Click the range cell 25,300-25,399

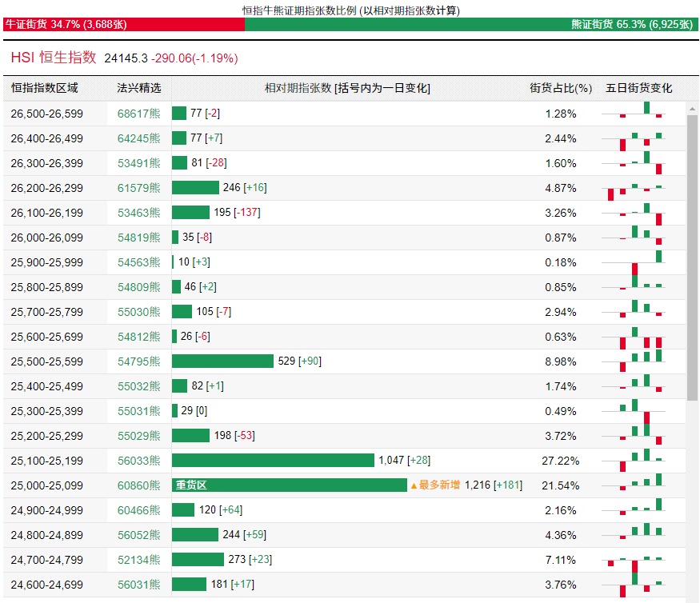tap(47, 411)
